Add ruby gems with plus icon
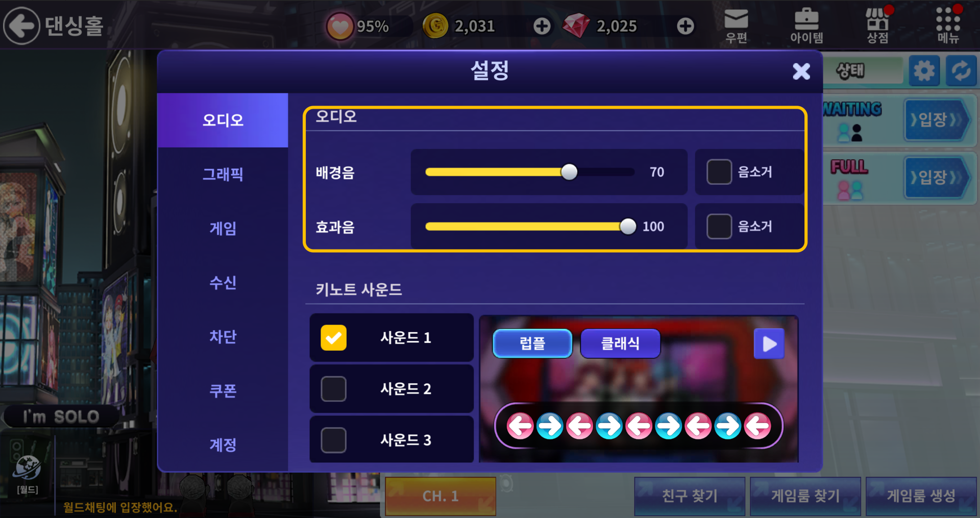This screenshot has width=980, height=518. (x=685, y=26)
